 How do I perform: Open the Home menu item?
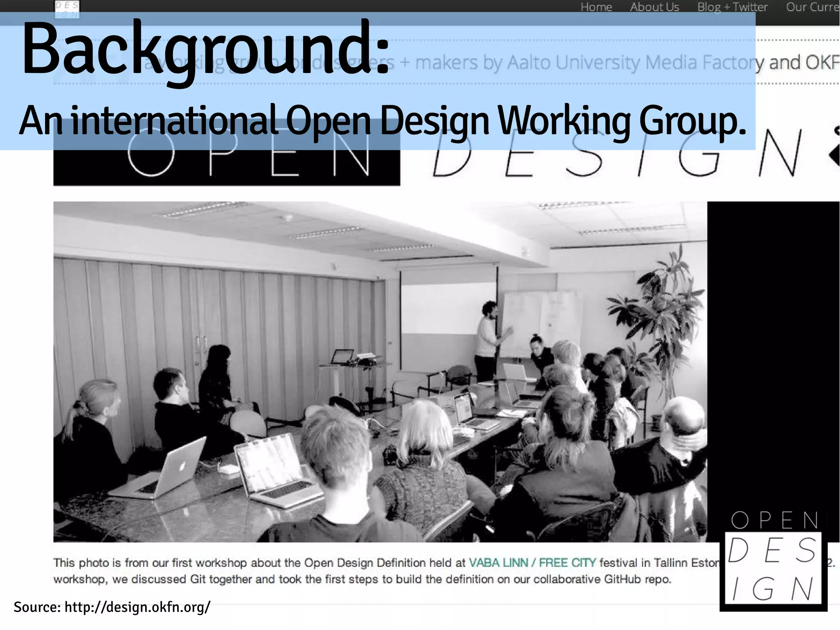pos(596,7)
